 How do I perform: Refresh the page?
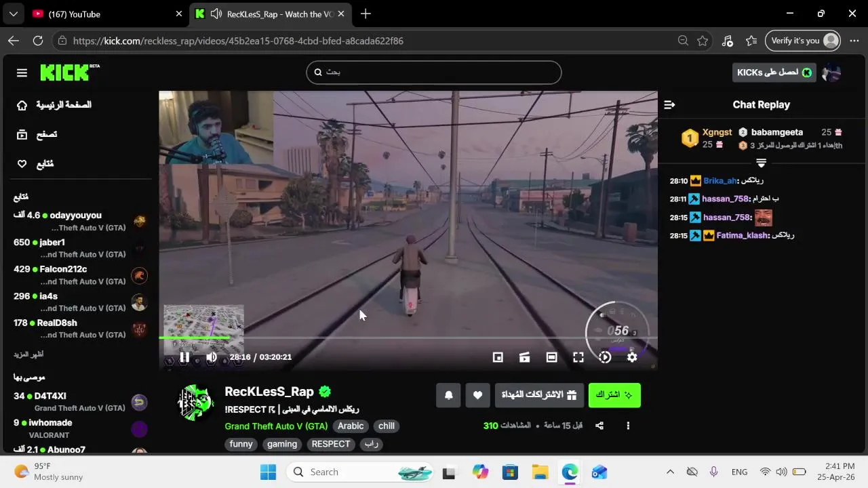click(x=38, y=41)
